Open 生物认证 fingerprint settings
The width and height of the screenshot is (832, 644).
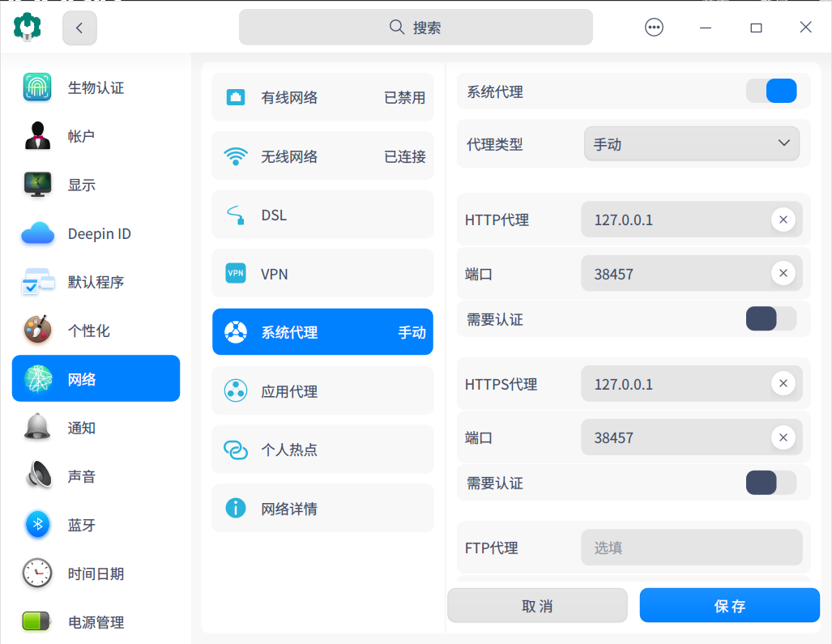37,87
